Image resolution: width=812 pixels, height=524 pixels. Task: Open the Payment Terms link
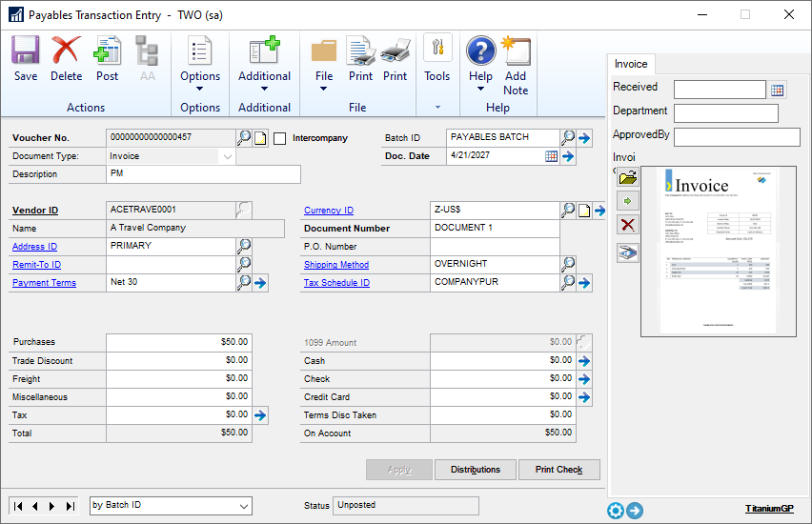point(44,283)
